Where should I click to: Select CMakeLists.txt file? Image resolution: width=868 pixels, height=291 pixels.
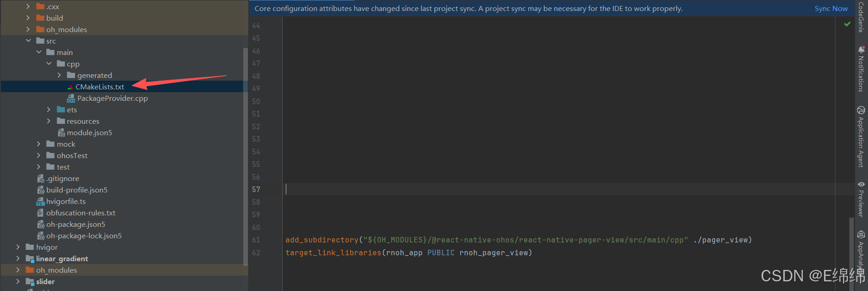pyautogui.click(x=100, y=87)
